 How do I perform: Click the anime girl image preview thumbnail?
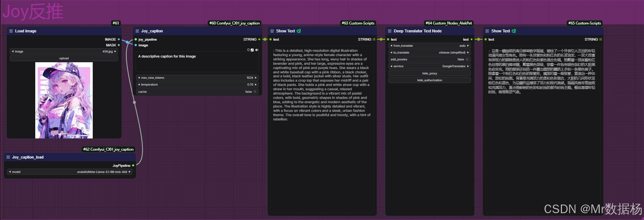point(64,100)
